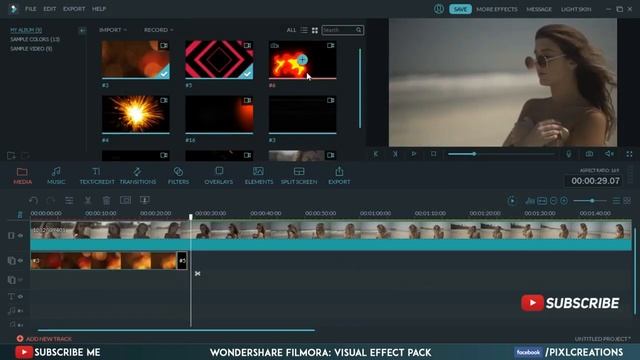
Task: Select Sample Video in the album list
Action: click(x=31, y=49)
